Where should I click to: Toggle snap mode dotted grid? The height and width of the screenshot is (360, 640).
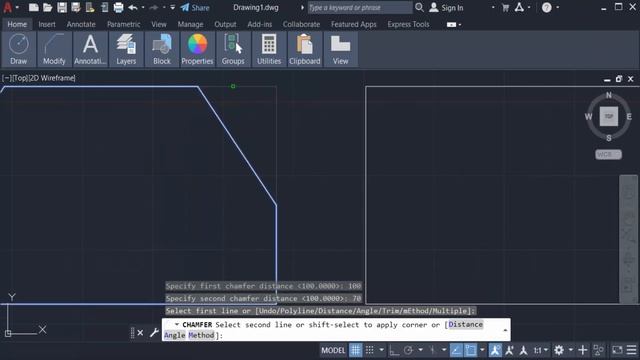pyautogui.click(x=369, y=350)
